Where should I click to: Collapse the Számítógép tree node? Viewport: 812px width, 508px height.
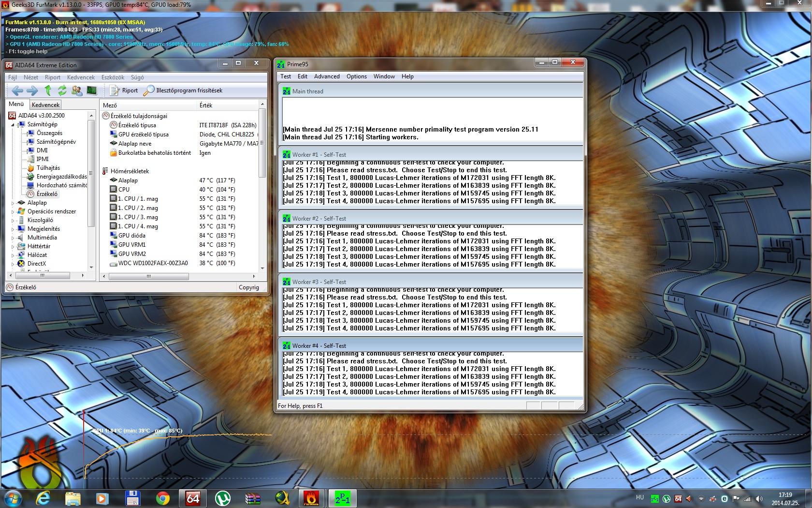pyautogui.click(x=13, y=124)
